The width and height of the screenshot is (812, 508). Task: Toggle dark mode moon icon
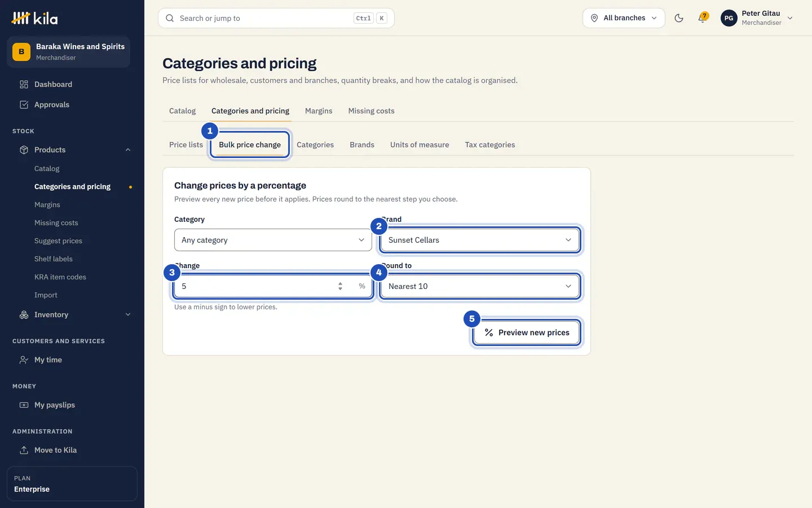click(679, 18)
